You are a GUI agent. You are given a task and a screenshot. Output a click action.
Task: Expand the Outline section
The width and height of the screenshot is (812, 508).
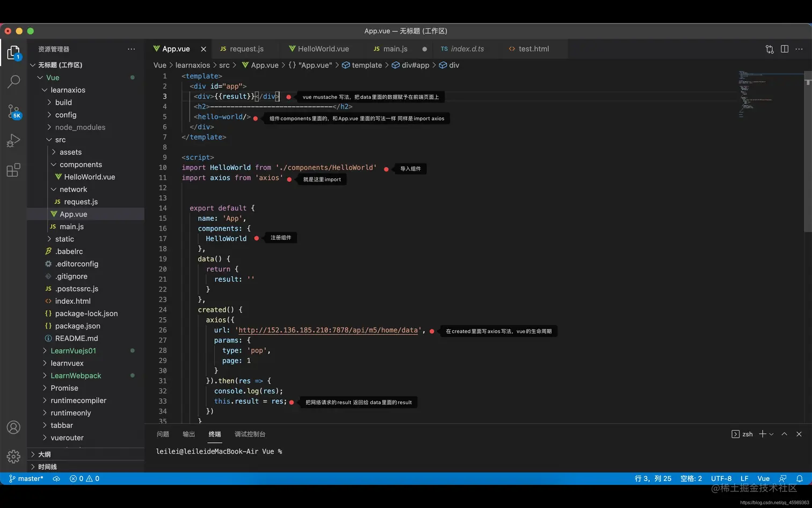tap(86, 454)
